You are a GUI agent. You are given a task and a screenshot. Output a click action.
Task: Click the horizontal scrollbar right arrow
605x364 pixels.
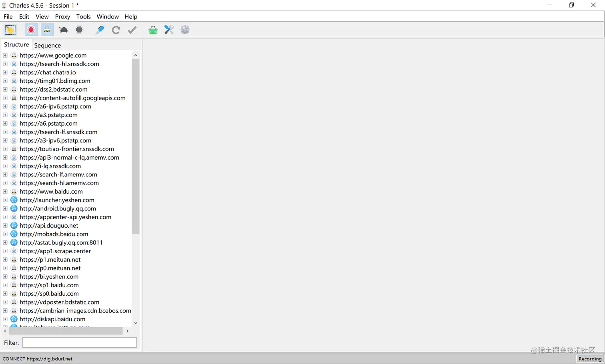[x=127, y=331]
